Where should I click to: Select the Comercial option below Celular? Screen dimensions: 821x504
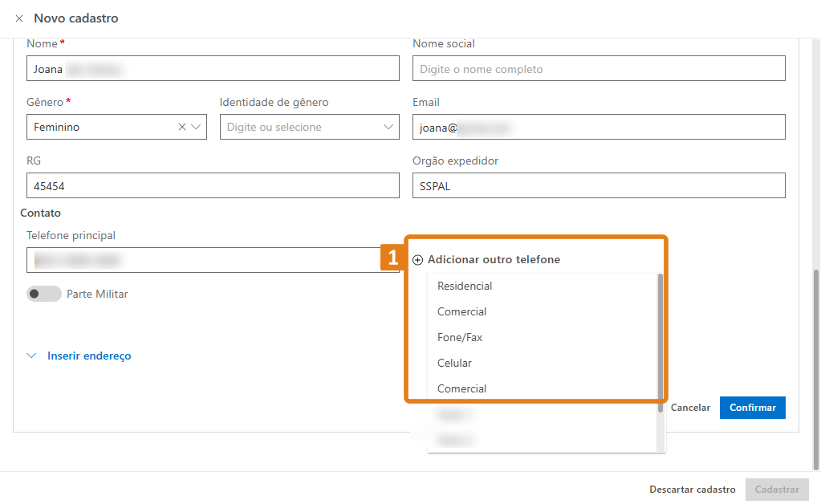[462, 388]
